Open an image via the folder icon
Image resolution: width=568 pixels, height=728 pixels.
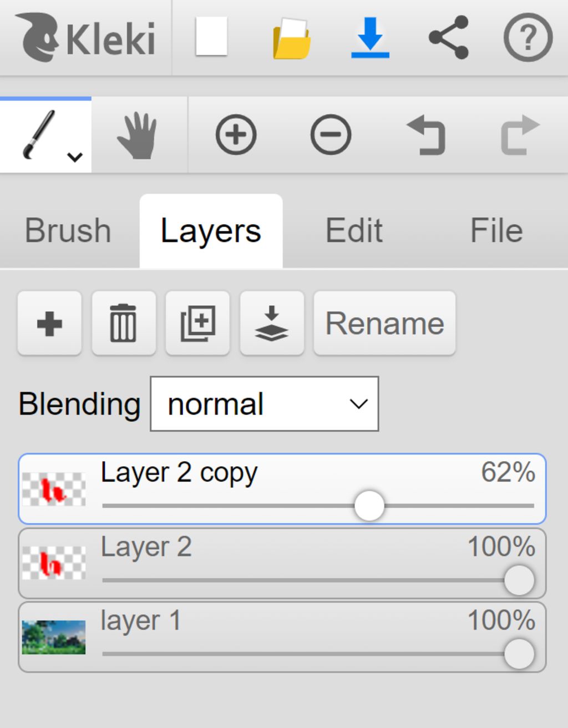tap(292, 38)
